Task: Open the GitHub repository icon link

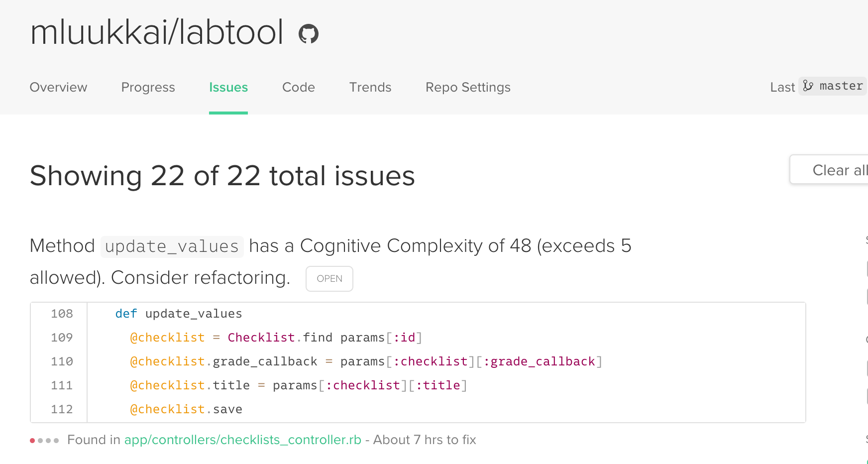Action: click(308, 34)
